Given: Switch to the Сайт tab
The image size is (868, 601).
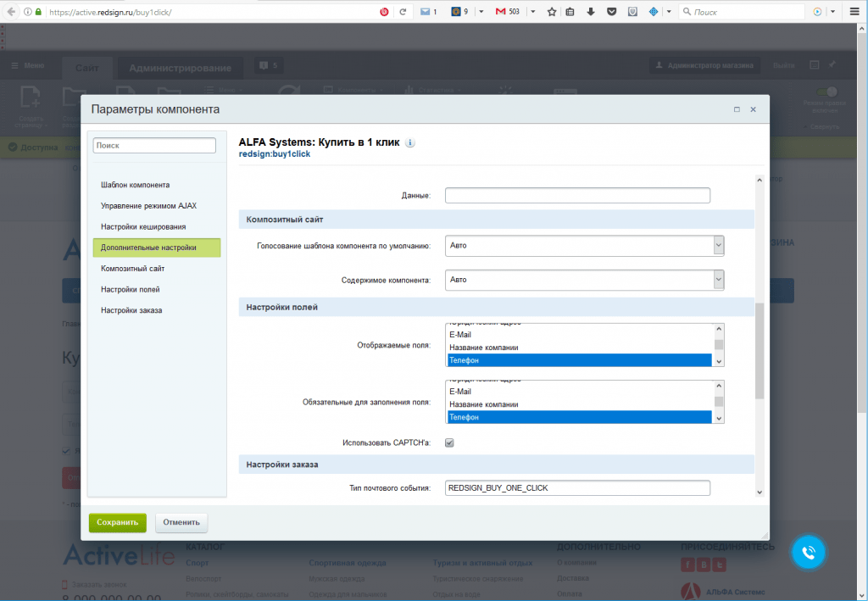Looking at the screenshot, I should (87, 68).
